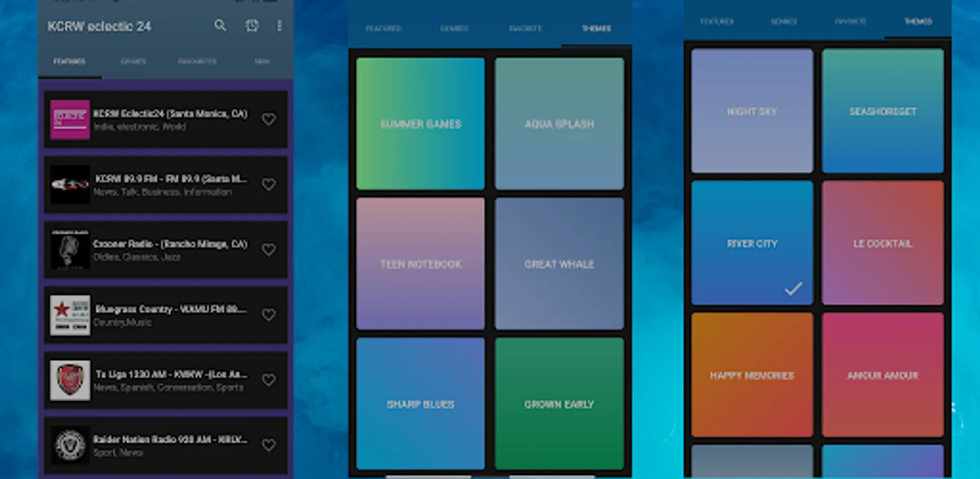980x479 pixels.
Task: Open FAVOURITES tab in left station list screen
Action: click(197, 61)
